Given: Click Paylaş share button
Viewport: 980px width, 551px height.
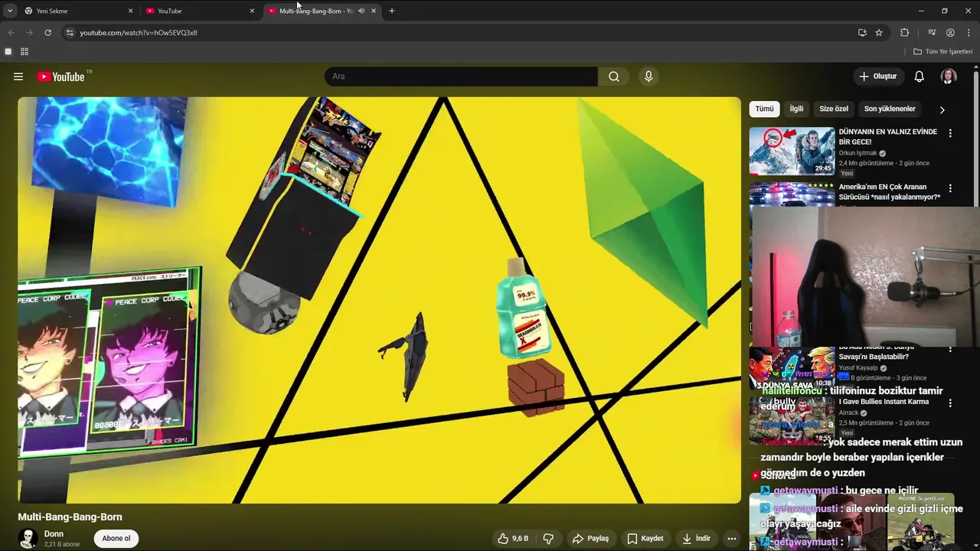Looking at the screenshot, I should [x=590, y=539].
